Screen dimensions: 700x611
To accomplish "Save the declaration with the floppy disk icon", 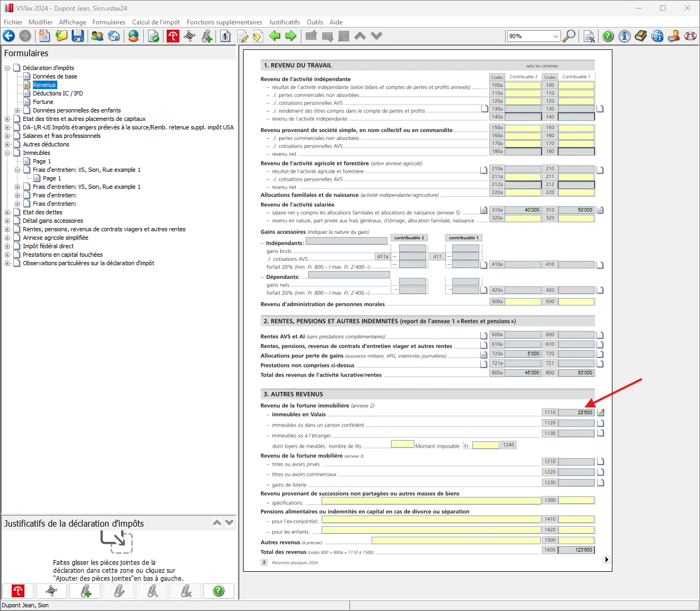I will pos(78,36).
